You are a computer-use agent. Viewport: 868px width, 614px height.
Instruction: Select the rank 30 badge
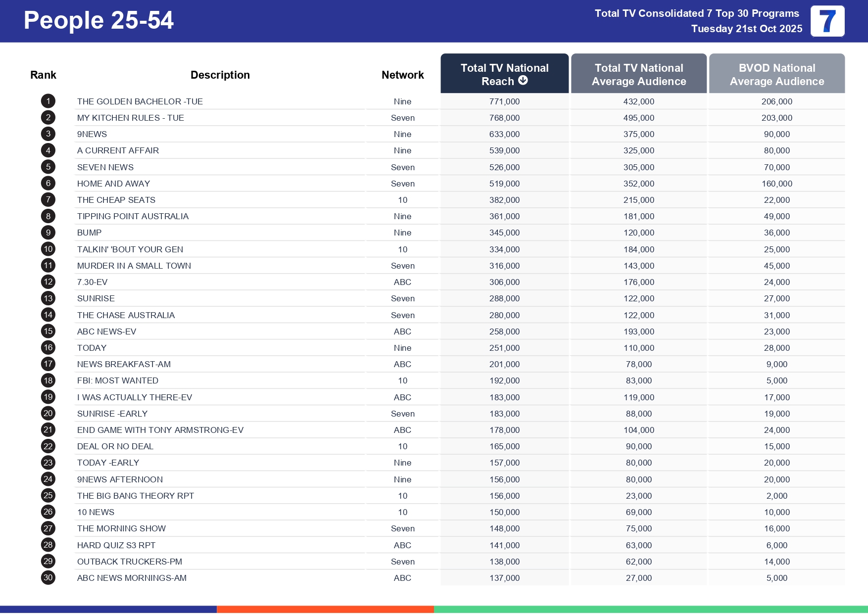coord(48,577)
